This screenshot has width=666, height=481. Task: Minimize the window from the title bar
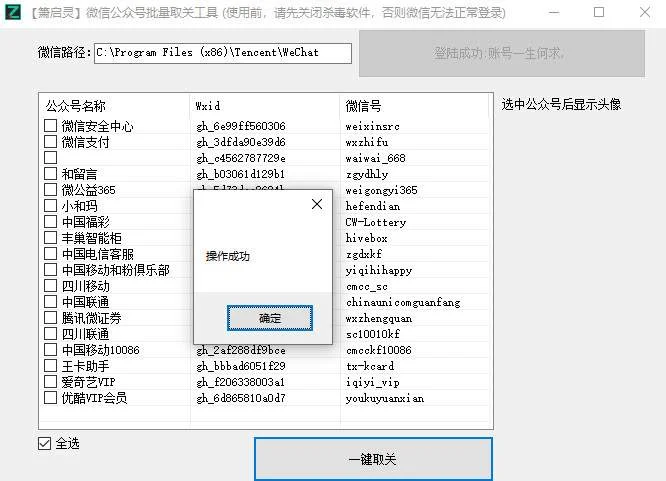coord(554,12)
